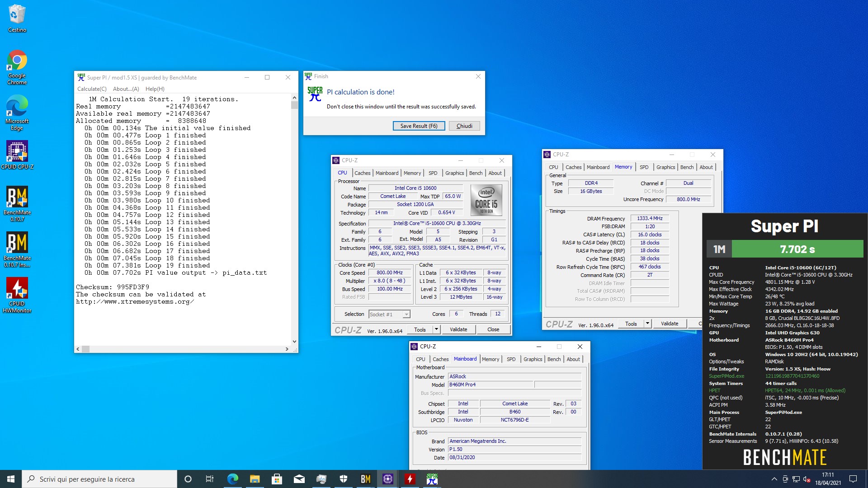Open Calculate(C) menu in Super PI

92,89
